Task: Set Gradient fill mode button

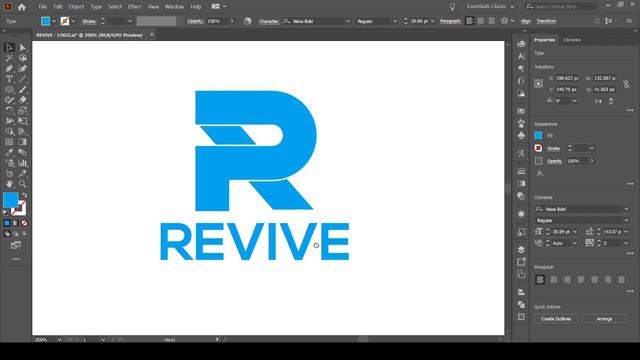Action: tap(16, 223)
